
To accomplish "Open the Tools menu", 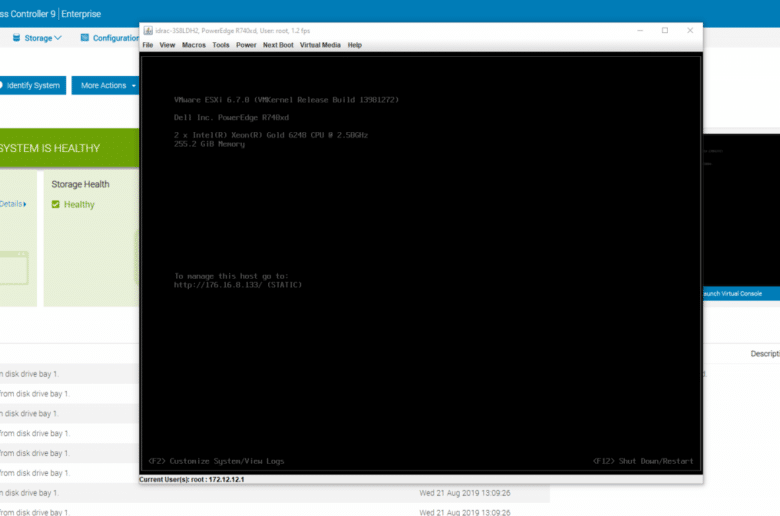I will [x=221, y=45].
